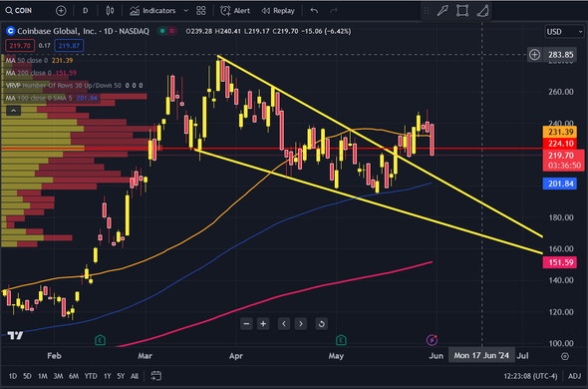This screenshot has height=389, width=588.
Task: Open the go to date calendar icon
Action: (156, 375)
